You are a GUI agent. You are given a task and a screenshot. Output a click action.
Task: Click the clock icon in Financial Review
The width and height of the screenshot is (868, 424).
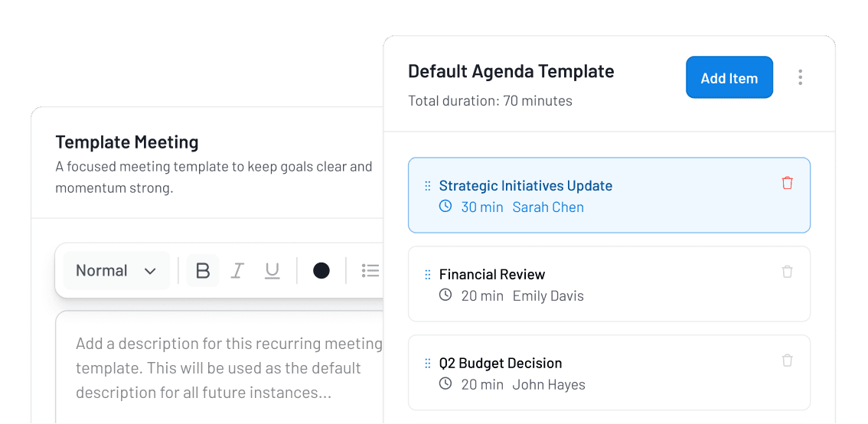[x=445, y=295]
